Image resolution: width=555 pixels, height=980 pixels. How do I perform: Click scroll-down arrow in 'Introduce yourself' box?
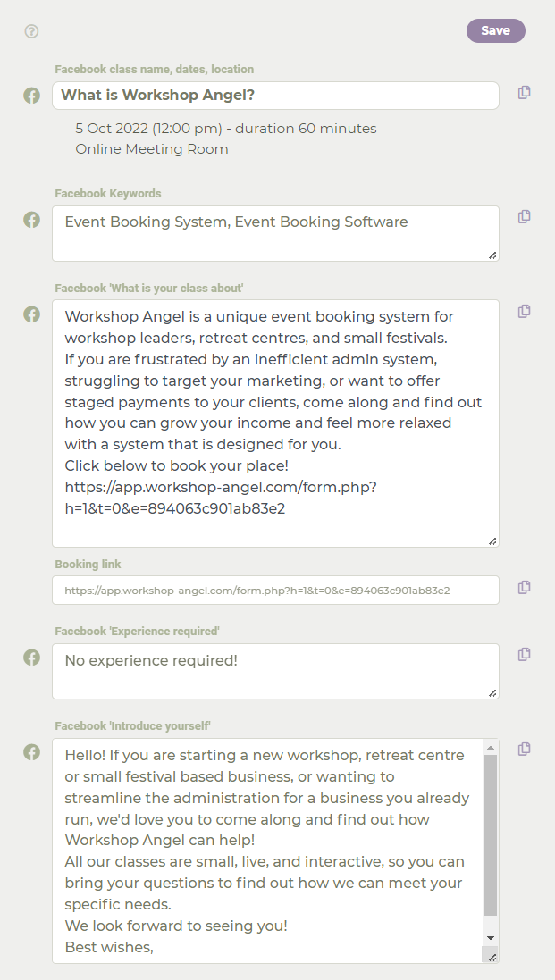(491, 937)
